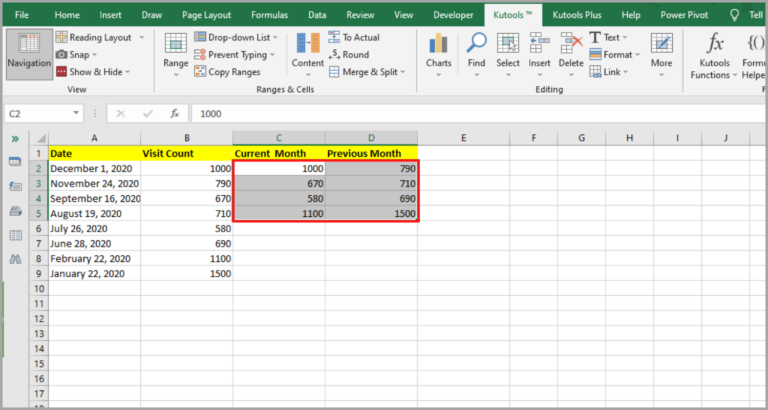Open the Kutools Plus tab
The image size is (768, 410).
pos(583,15)
